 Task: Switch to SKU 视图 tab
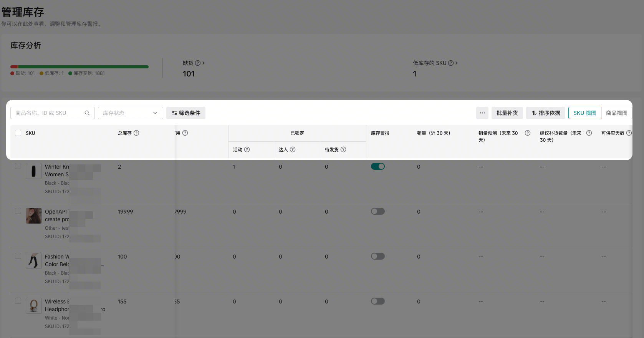coord(584,113)
